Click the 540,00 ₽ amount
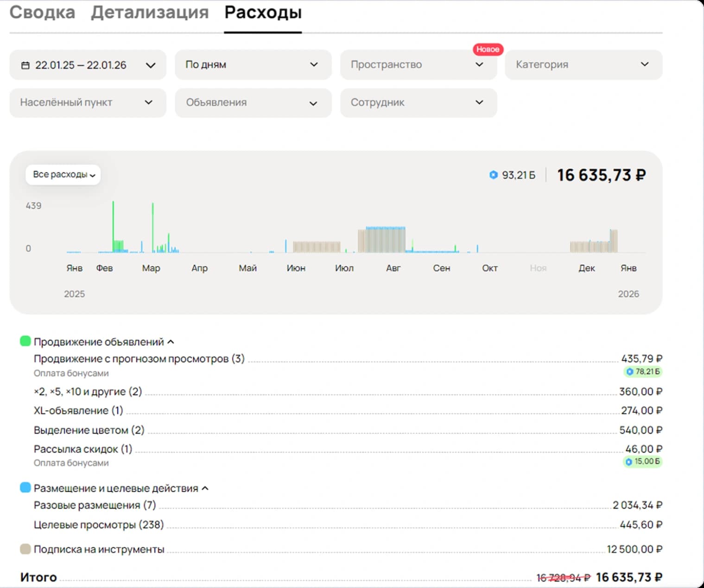 641,430
